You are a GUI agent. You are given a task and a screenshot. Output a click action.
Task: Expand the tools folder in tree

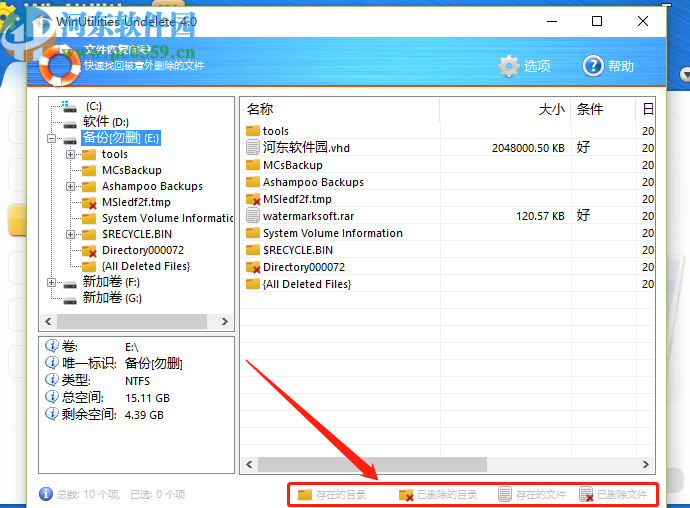[x=70, y=155]
